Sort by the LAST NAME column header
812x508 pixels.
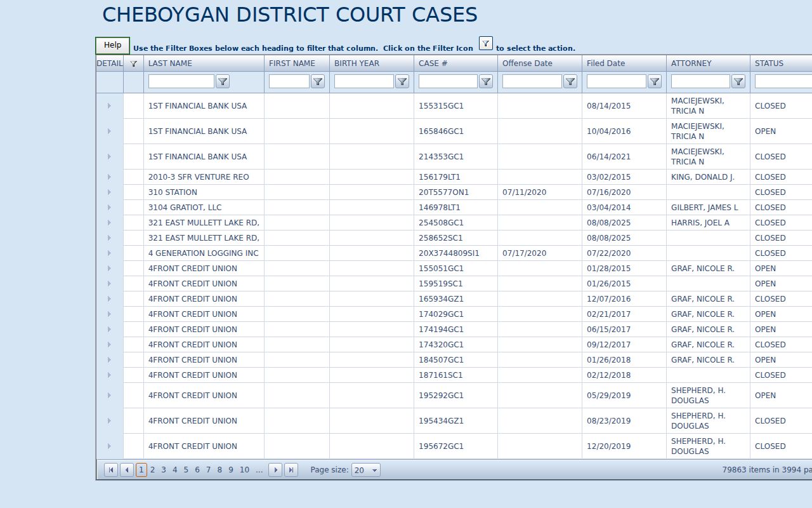[x=170, y=63]
